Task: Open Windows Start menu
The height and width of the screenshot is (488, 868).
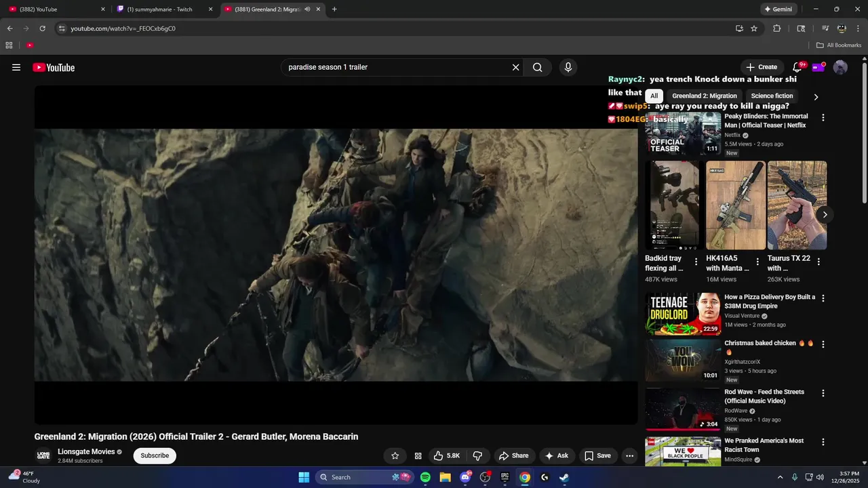Action: (304, 477)
